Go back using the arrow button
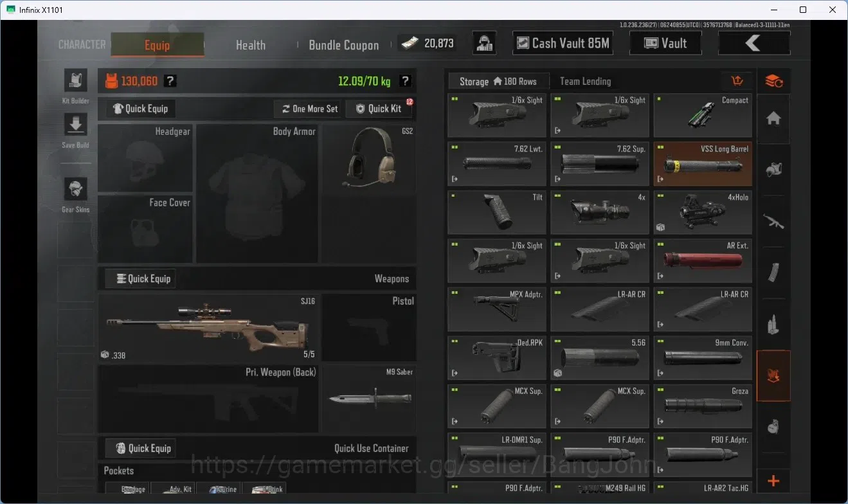 click(x=753, y=43)
